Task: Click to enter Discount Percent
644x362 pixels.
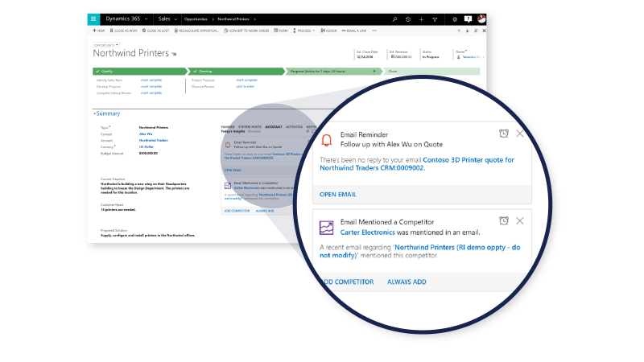Action: click(x=246, y=87)
